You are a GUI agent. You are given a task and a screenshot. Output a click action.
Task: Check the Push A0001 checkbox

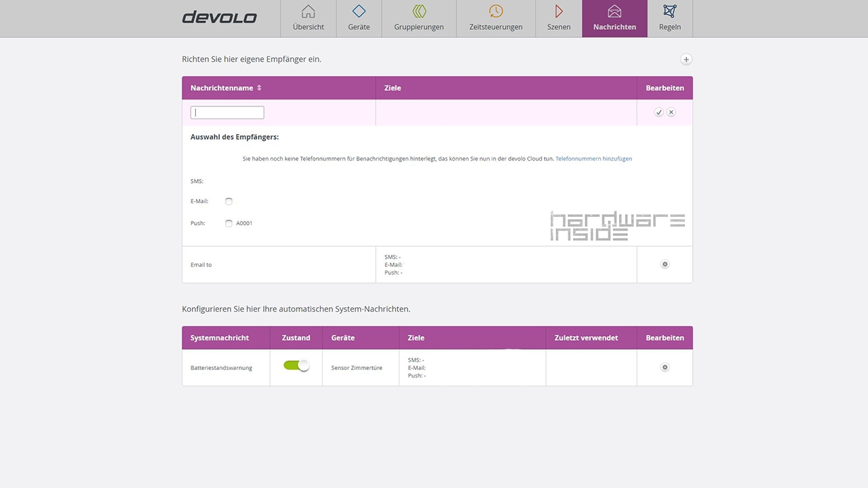click(229, 223)
